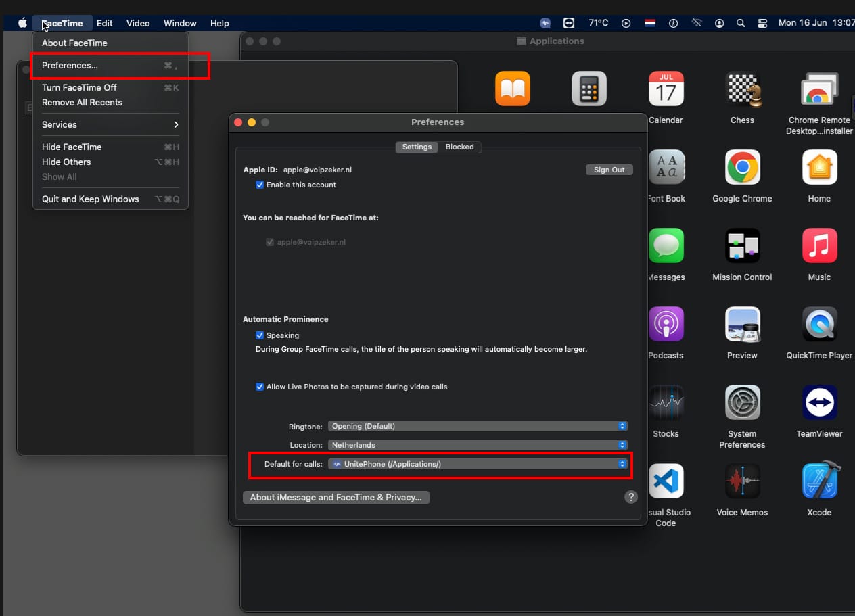The image size is (855, 616).
Task: Launch Google Chrome from Applications
Action: [x=743, y=167]
